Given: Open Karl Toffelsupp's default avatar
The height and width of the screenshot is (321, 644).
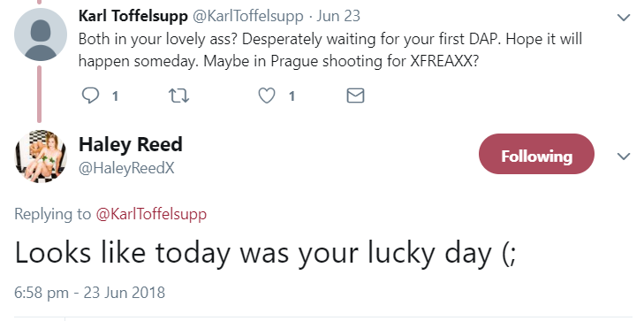Looking at the screenshot, I should (x=41, y=34).
